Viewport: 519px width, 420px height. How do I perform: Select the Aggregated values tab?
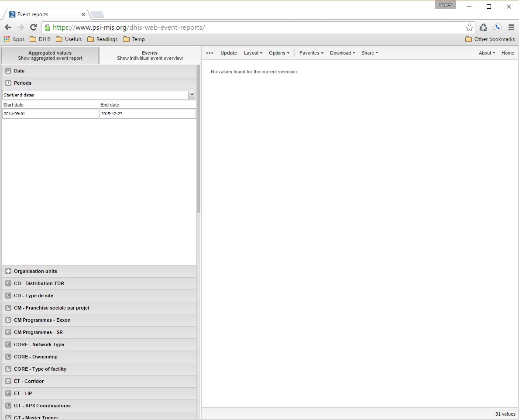(50, 55)
